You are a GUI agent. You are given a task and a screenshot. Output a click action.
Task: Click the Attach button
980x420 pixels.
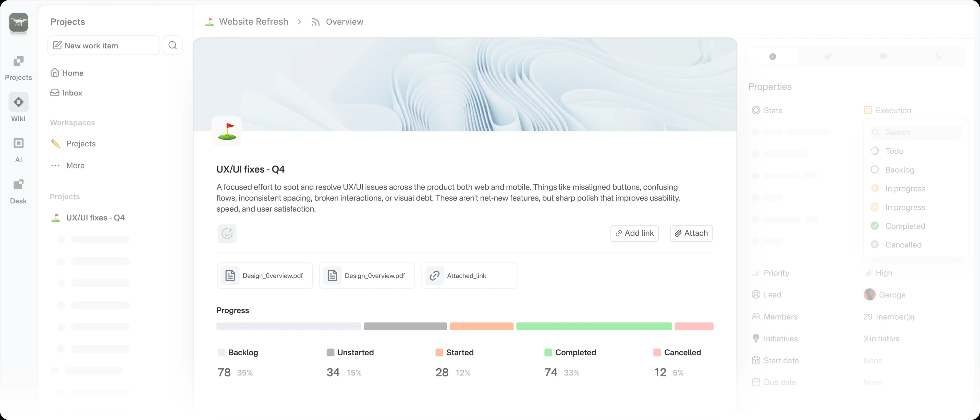691,233
